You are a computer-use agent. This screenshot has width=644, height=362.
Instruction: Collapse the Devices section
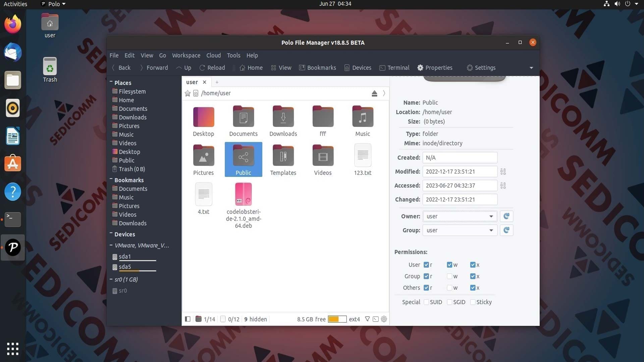tap(111, 234)
